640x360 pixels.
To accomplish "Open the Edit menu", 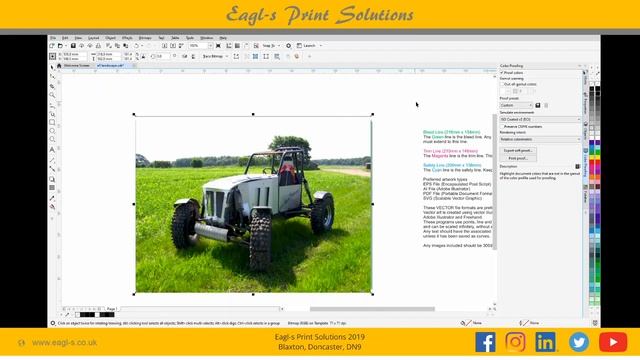I will point(65,38).
